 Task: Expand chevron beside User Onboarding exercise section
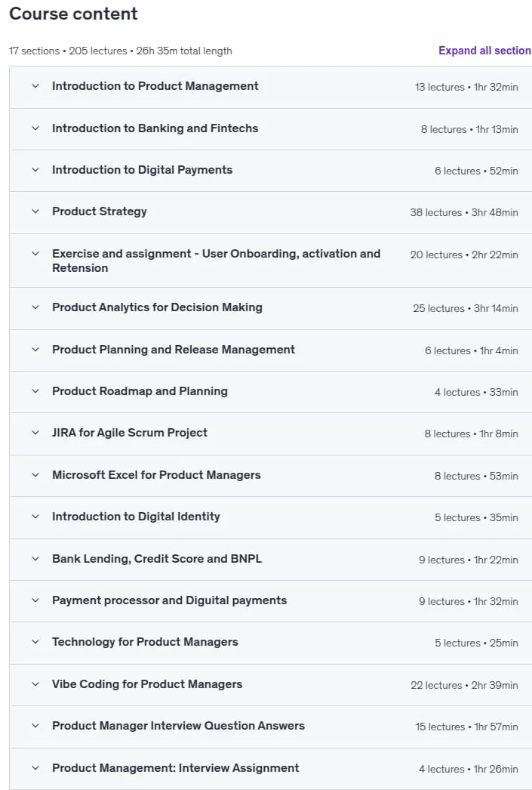point(35,254)
